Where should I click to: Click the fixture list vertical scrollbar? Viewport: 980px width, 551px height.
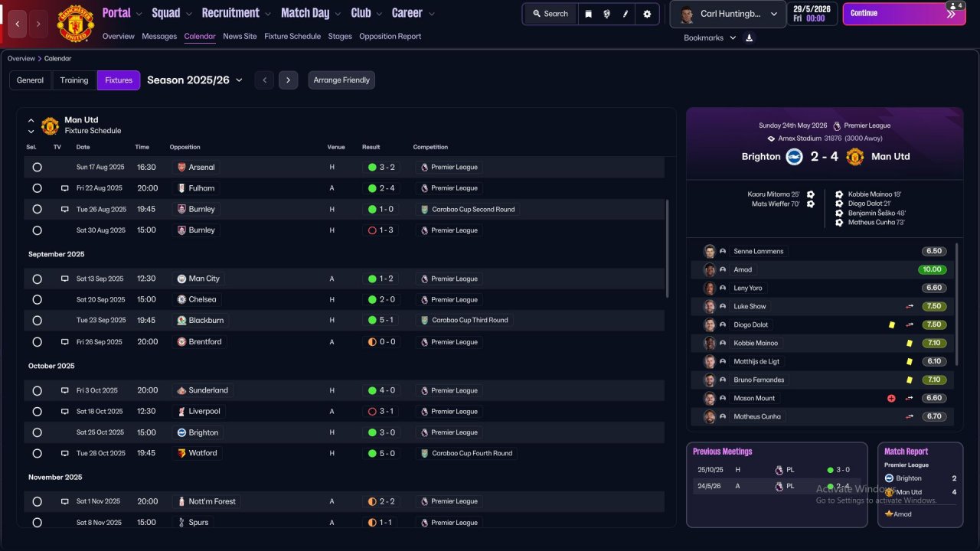click(x=668, y=249)
